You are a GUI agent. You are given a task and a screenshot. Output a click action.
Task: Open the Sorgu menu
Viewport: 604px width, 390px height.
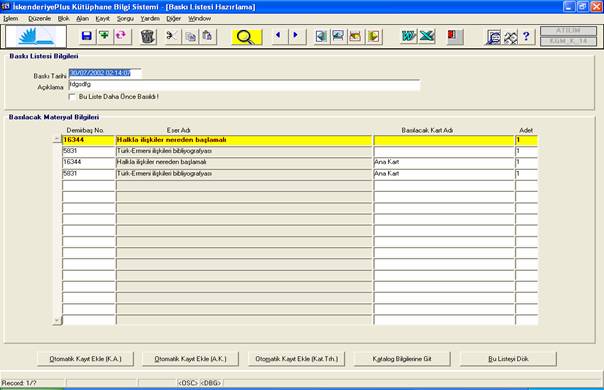[125, 18]
